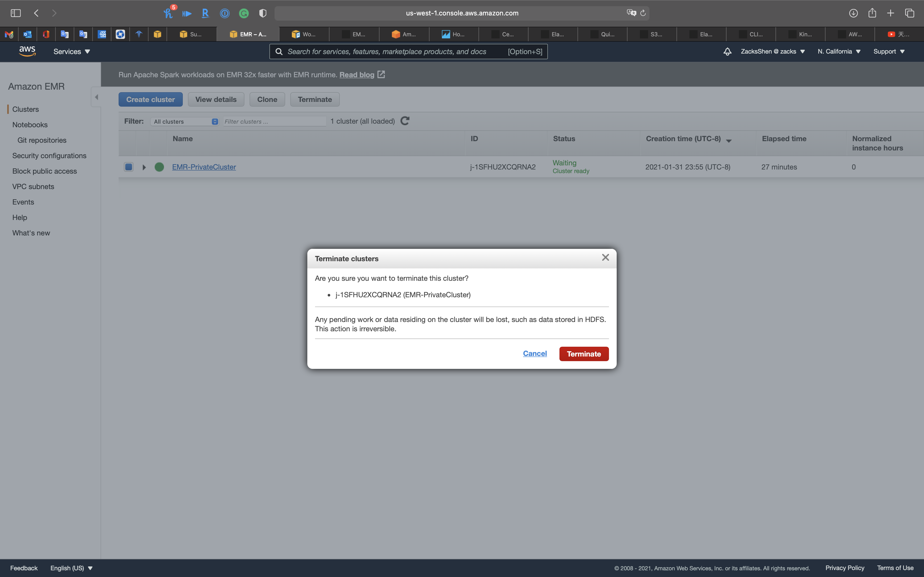This screenshot has height=577, width=924.
Task: Open Safari downloads icon
Action: point(853,13)
